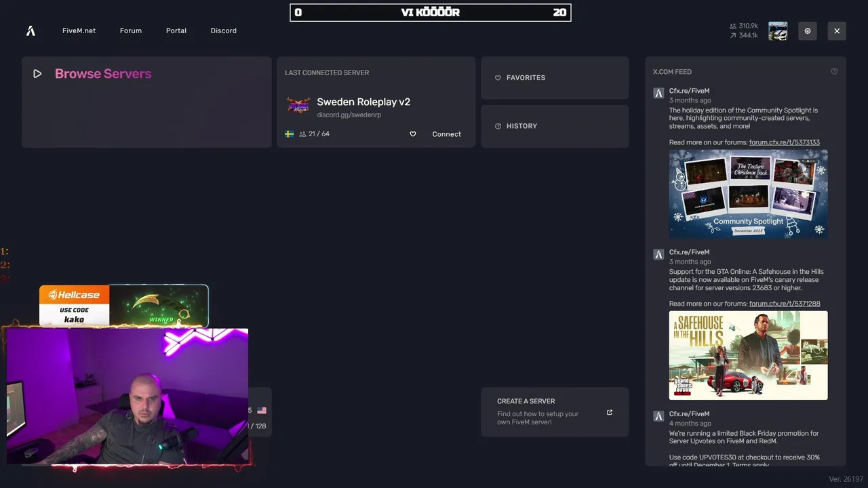
Task: Open the settings gear icon
Action: click(808, 31)
